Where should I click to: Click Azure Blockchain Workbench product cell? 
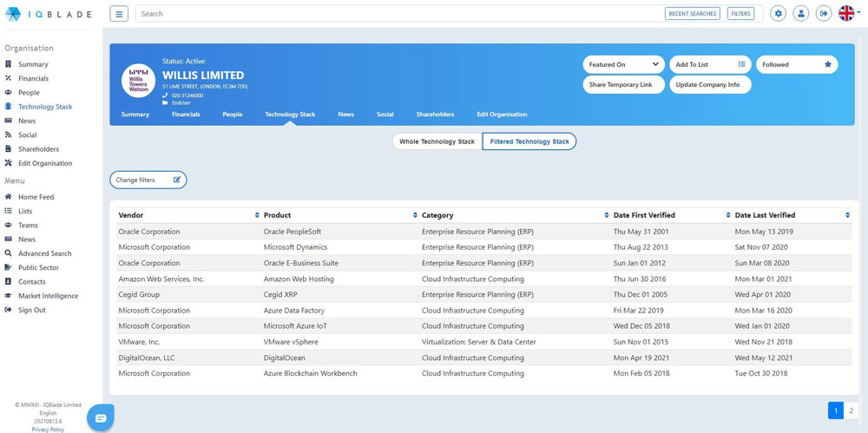(310, 373)
